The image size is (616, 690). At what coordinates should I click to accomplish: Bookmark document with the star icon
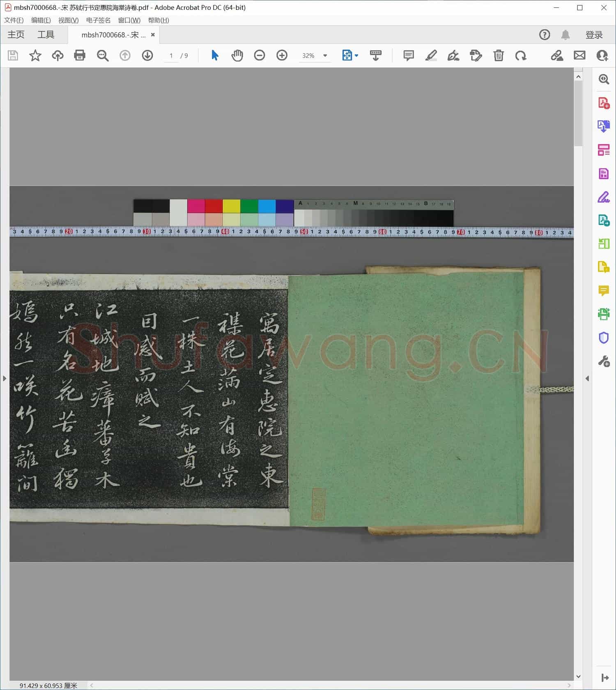[35, 55]
